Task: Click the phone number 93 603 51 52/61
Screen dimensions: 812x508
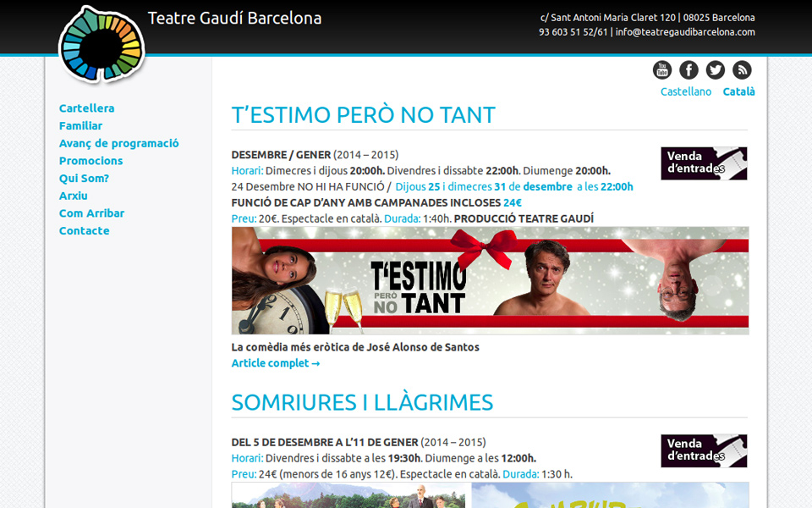Action: (573, 32)
